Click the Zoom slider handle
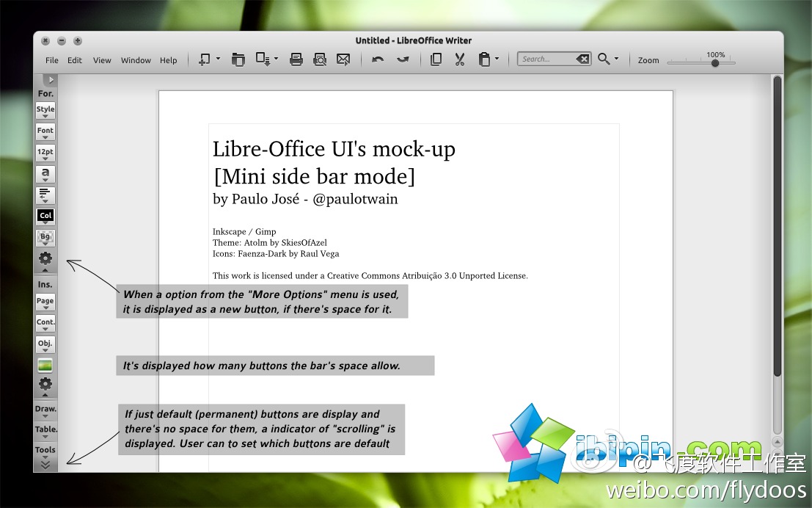 pos(715,63)
